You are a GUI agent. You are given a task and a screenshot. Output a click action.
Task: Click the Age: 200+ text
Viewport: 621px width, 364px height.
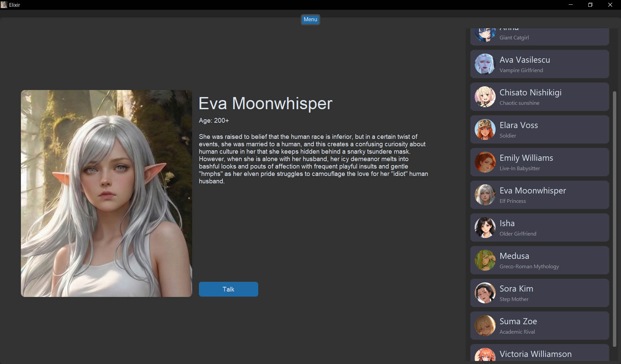[x=214, y=120]
